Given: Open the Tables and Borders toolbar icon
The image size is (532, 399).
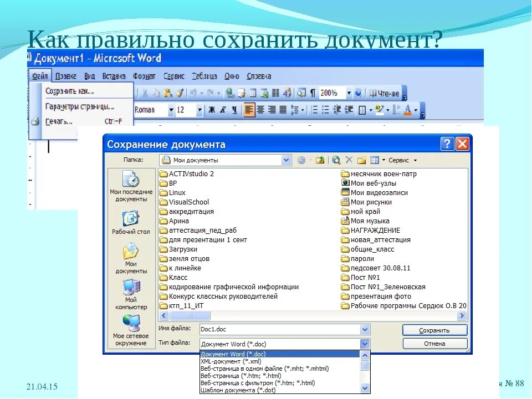Looking at the screenshot, I should [242, 93].
